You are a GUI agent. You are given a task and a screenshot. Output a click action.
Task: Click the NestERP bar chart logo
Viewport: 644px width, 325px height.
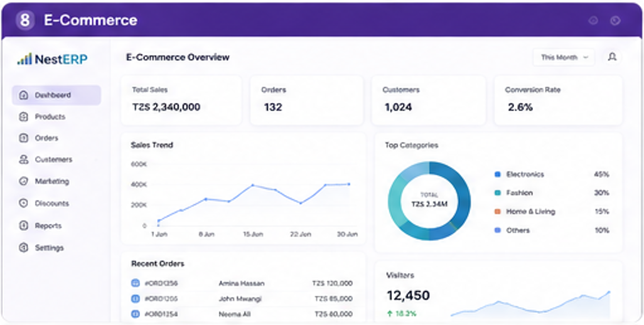pyautogui.click(x=24, y=59)
